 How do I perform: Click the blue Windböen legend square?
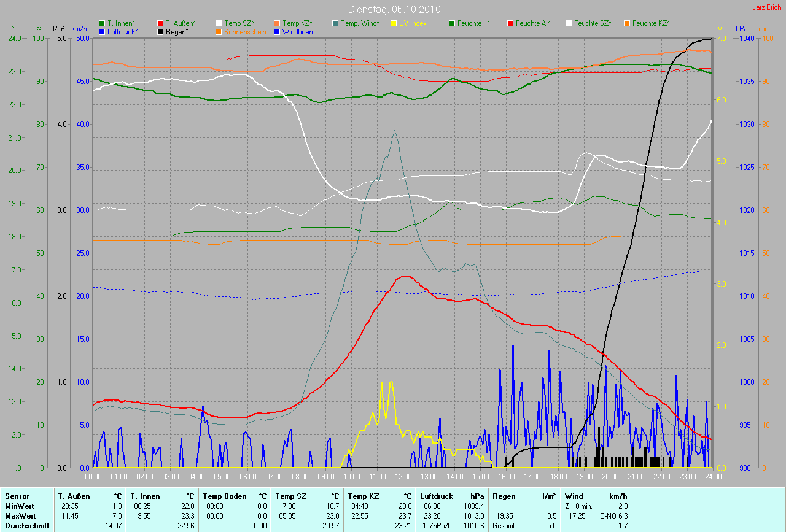click(277, 31)
